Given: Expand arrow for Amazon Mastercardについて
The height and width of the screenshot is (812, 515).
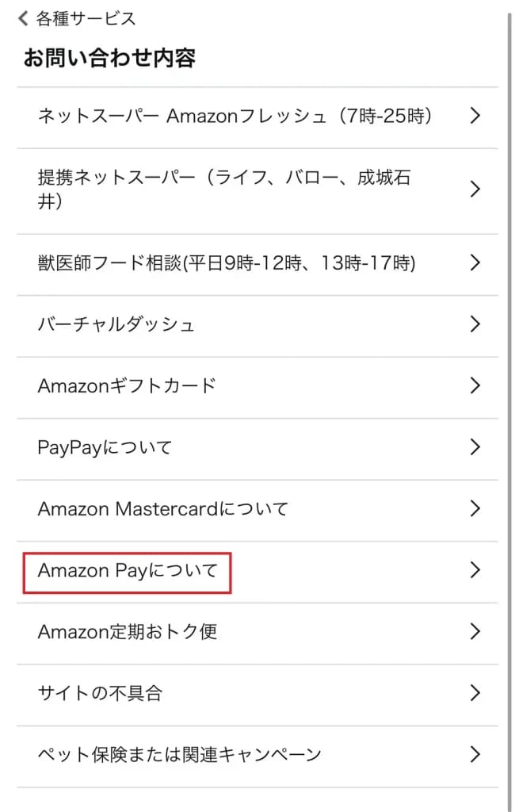Looking at the screenshot, I should click(475, 509).
